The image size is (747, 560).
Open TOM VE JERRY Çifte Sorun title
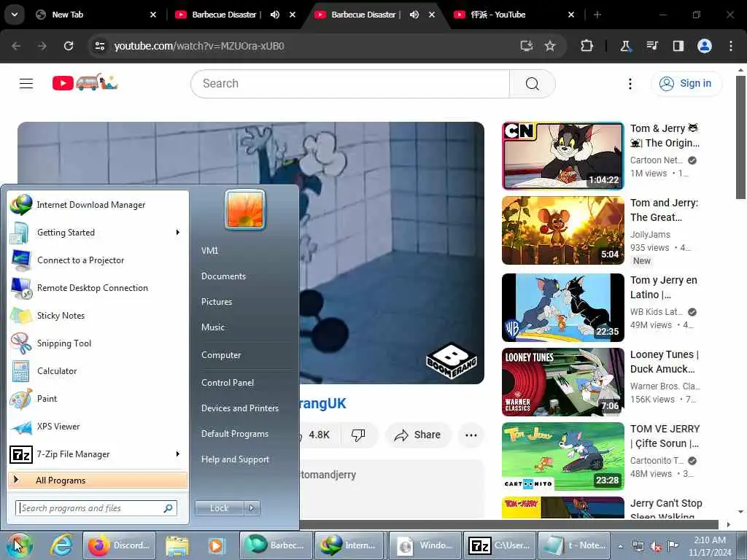665,436
